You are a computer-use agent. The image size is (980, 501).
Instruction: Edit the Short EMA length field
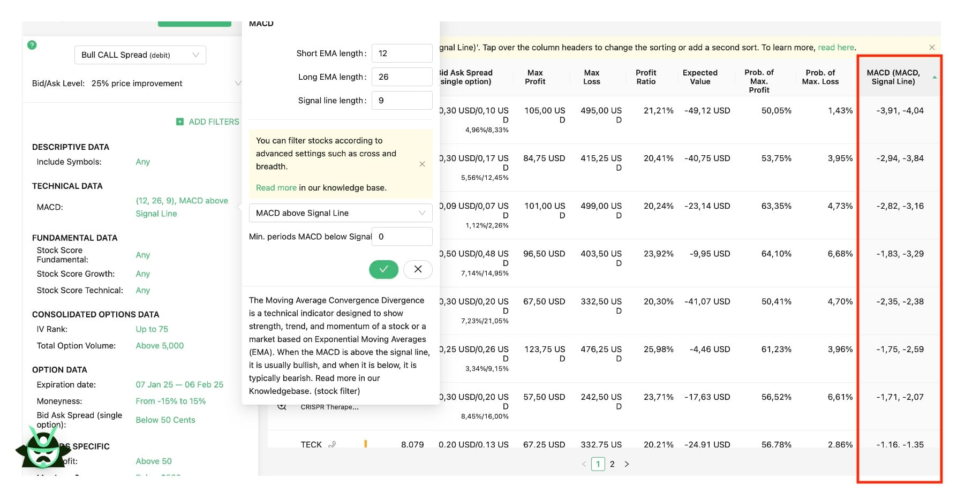click(402, 54)
